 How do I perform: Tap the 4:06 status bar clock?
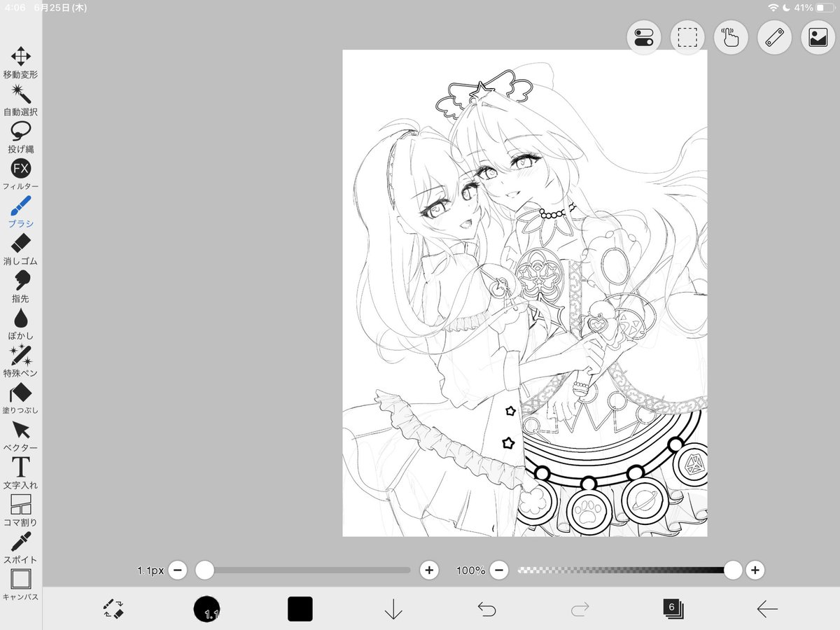click(15, 8)
